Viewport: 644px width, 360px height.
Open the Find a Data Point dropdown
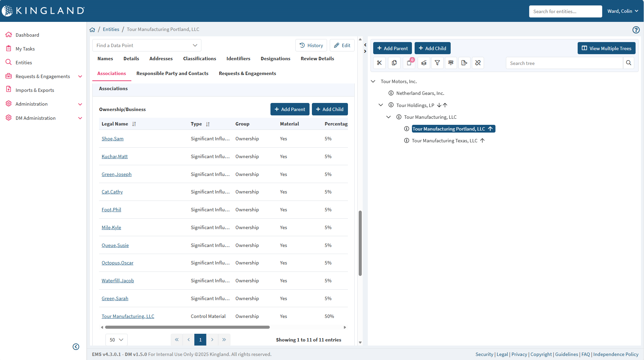click(x=147, y=45)
